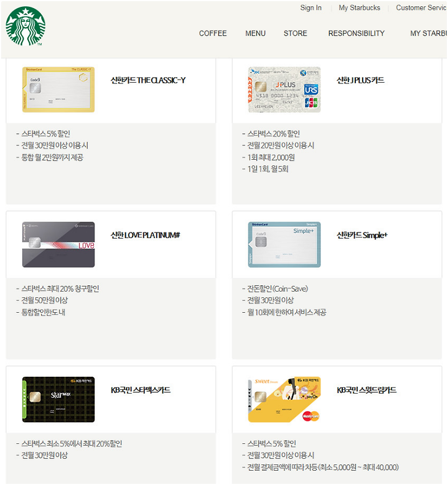Select title 신한카드 Simple+

point(362,236)
